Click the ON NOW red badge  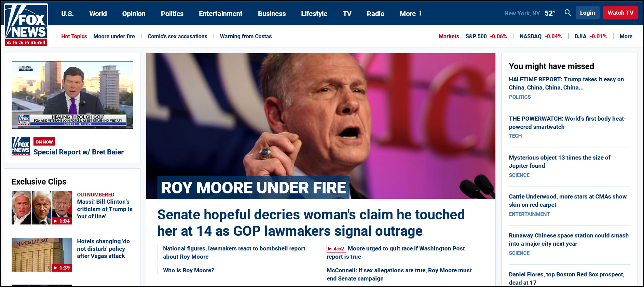tap(44, 142)
